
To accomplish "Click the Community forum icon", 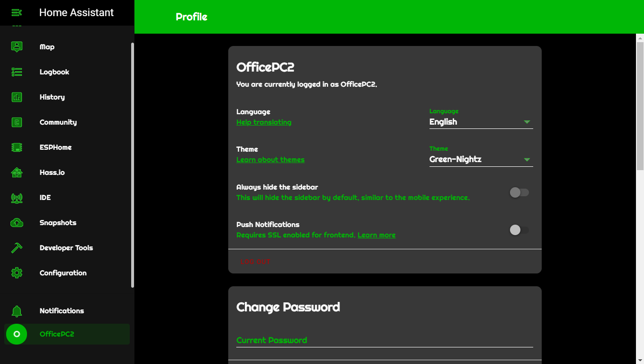I will (17, 122).
